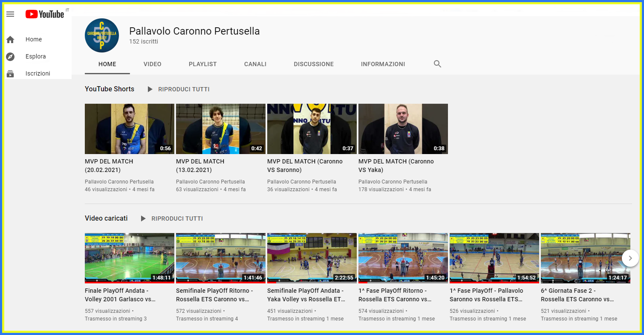Open the hamburger guide menu
Viewport: 644px width, 335px height.
(10, 14)
